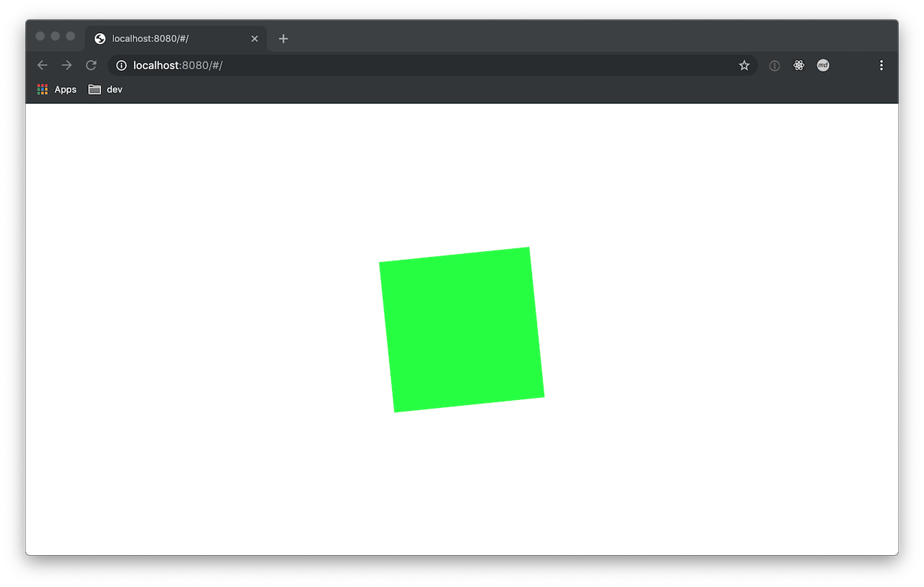Viewport: 924px width, 587px height.
Task: Open a new tab with the plus button
Action: click(x=283, y=38)
